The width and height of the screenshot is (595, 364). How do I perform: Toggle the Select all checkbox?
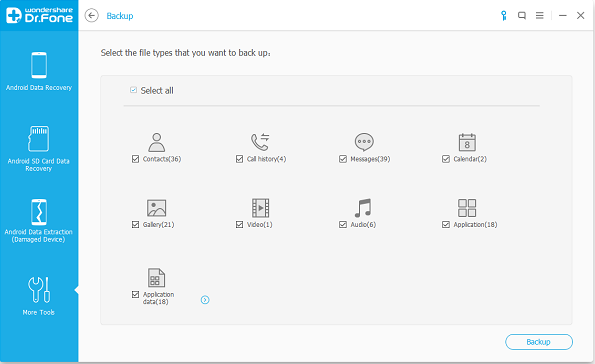(x=133, y=90)
